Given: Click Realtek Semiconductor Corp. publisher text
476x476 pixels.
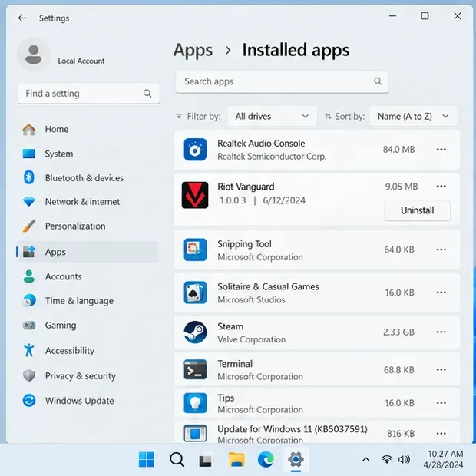Looking at the screenshot, I should (272, 157).
